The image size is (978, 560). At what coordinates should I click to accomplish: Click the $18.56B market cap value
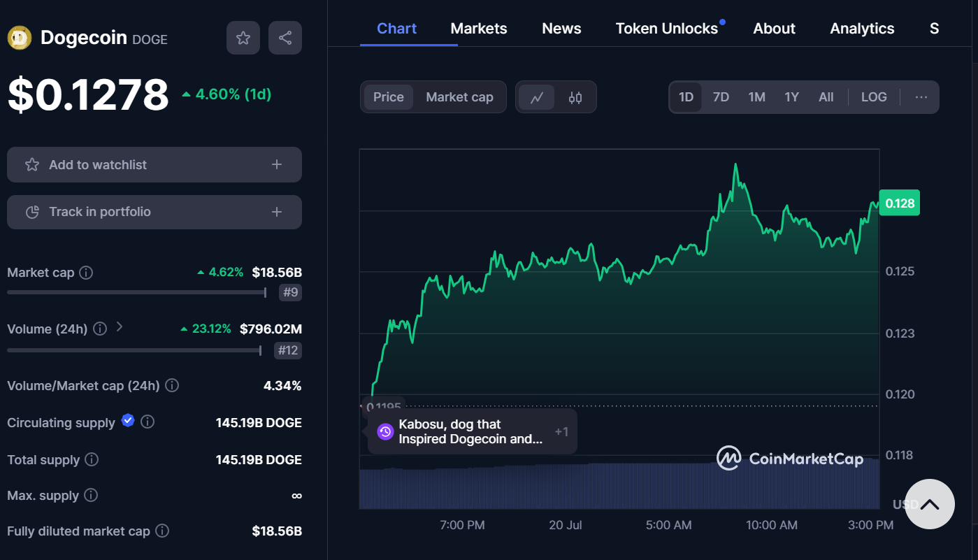point(277,273)
